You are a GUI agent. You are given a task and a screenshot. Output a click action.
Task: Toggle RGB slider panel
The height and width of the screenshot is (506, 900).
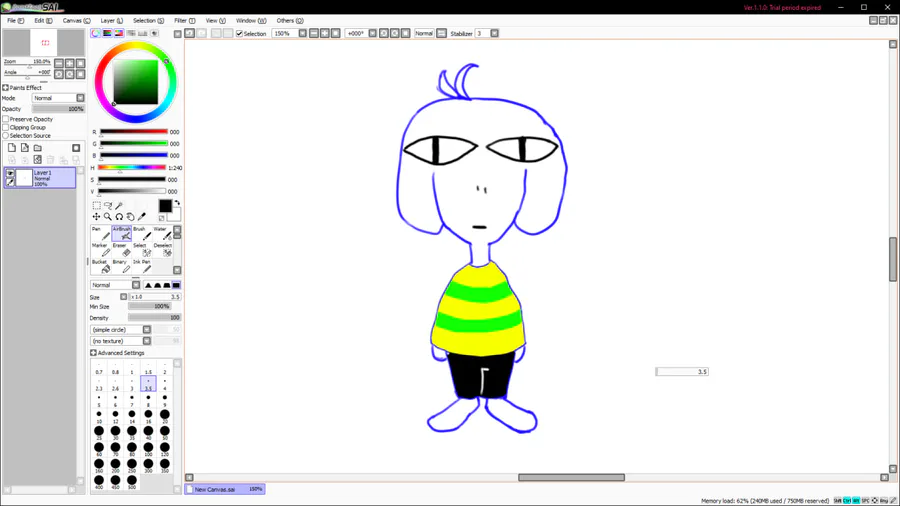pos(107,33)
